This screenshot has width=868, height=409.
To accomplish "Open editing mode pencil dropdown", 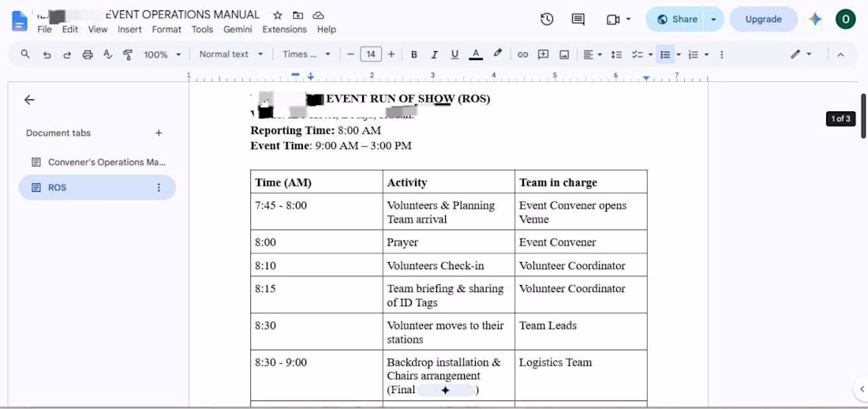I will pyautogui.click(x=800, y=54).
